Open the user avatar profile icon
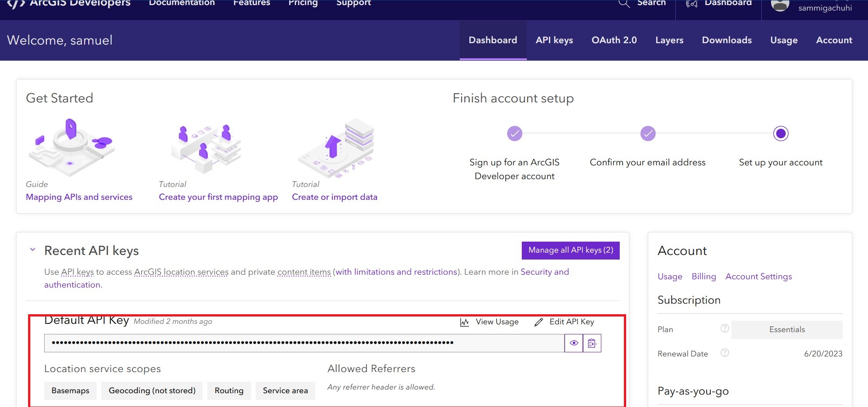 (780, 5)
